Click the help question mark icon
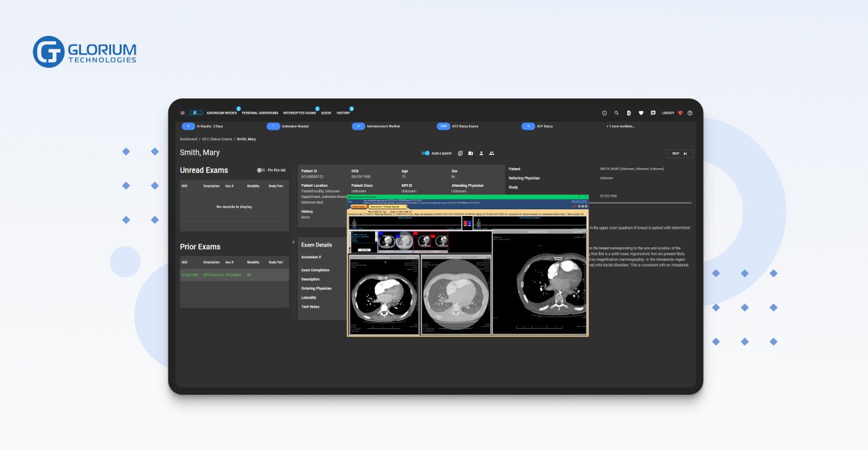 [690, 113]
